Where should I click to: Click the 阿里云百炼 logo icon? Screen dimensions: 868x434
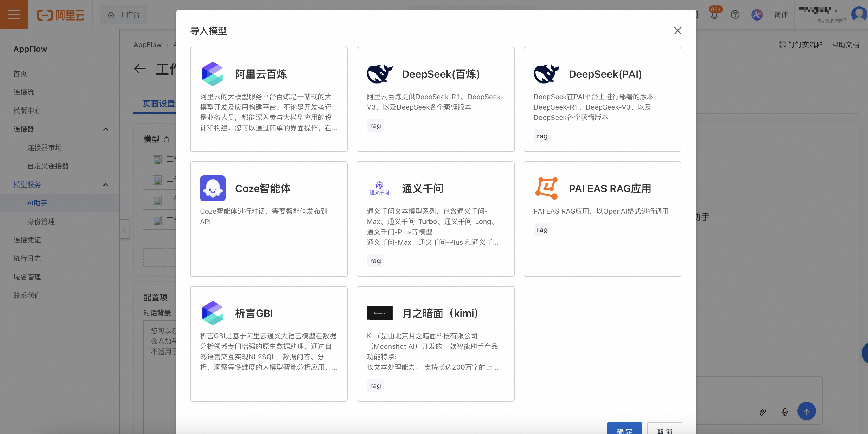pos(213,74)
